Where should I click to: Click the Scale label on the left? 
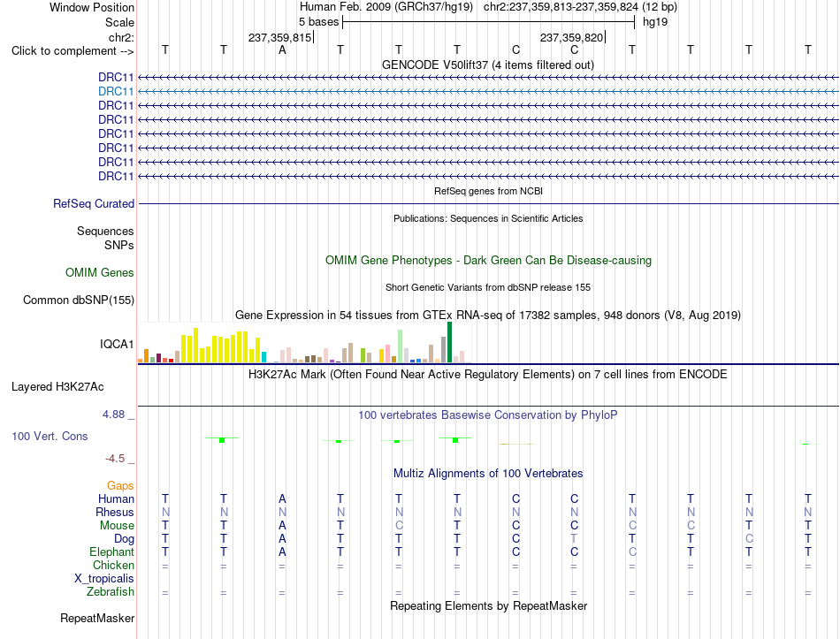119,22
